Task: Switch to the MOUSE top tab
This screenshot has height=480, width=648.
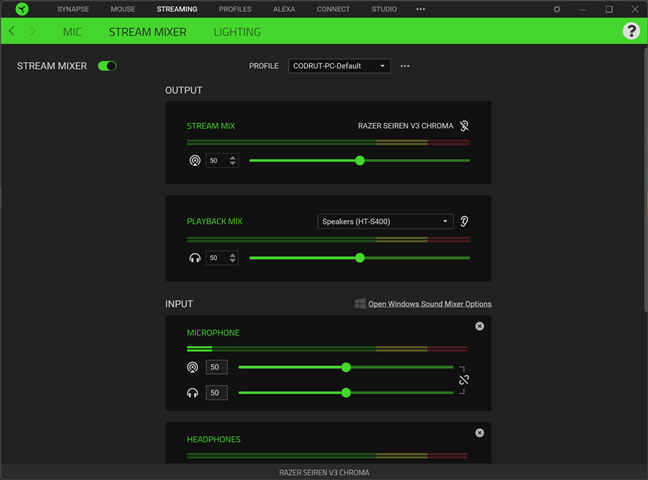Action: 123,9
